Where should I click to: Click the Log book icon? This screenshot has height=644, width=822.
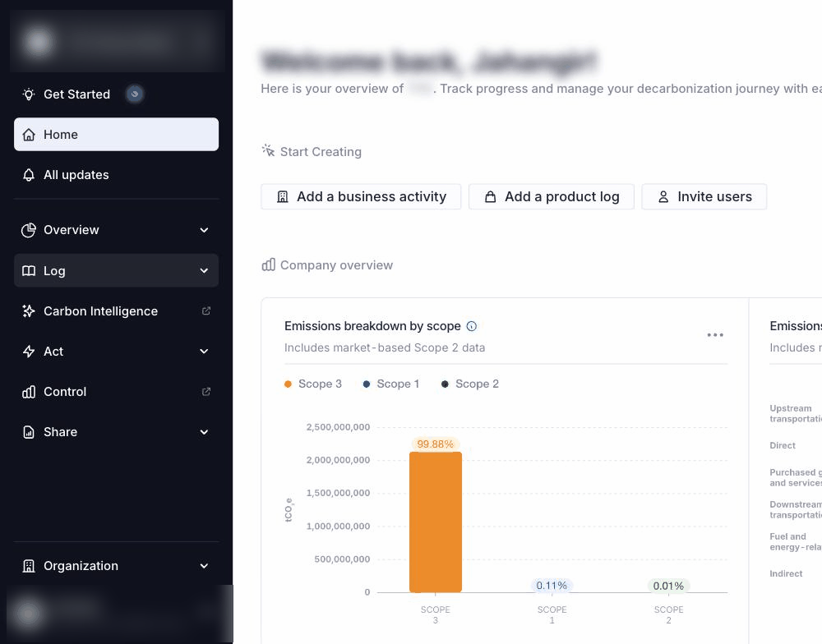coord(29,271)
